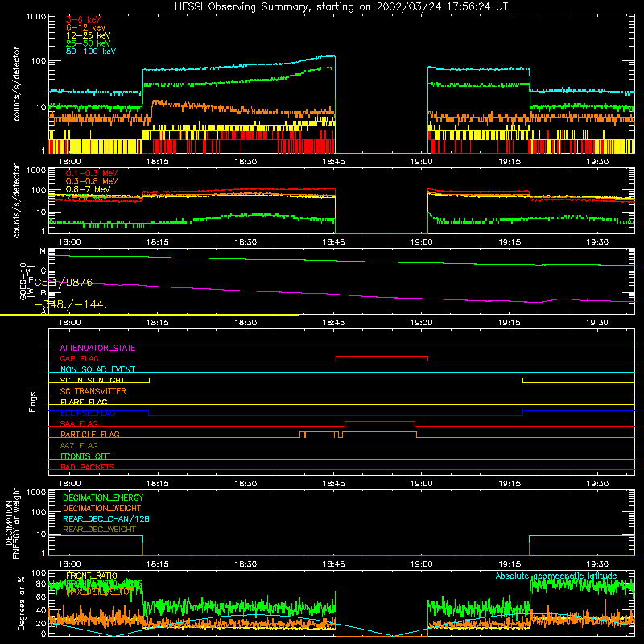Image resolution: width=644 pixels, height=644 pixels.
Task: Select the green '25-50 keV' legend label
Action: point(88,43)
